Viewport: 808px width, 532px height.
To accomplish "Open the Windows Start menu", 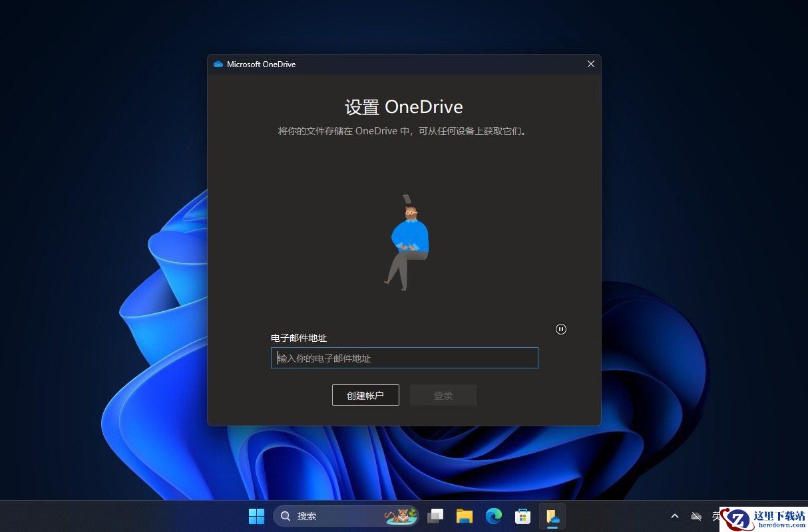I will (256, 516).
